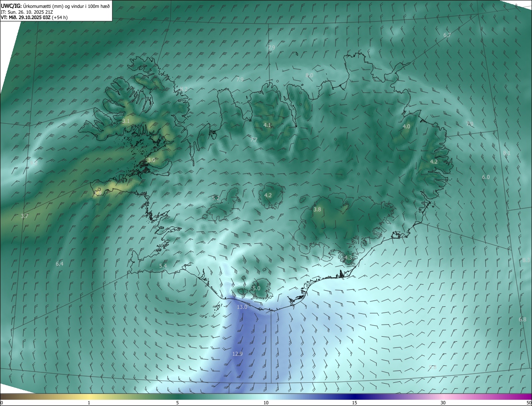The width and height of the screenshot is (532, 406).
Task: Click the tick label 1 on the color scale
Action: [89, 403]
